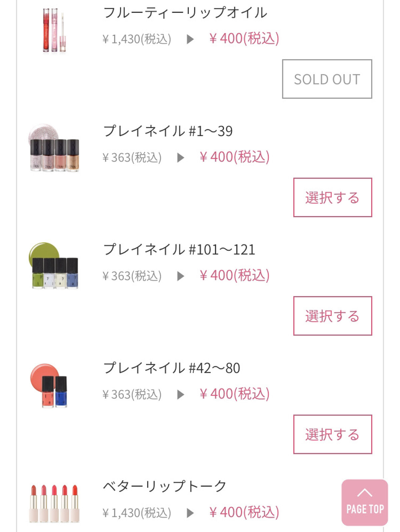Click the PAGE TOP button
Viewport: 400px width, 532px height.
(364, 502)
